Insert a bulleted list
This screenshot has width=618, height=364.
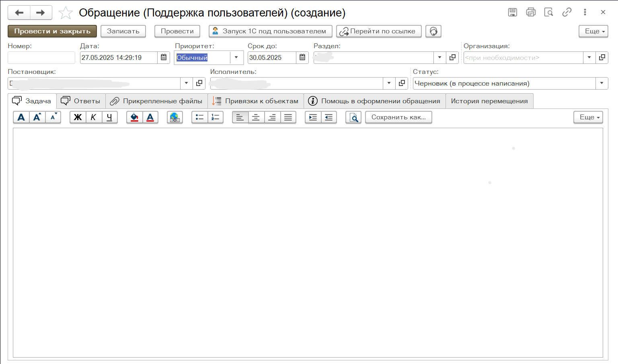199,117
